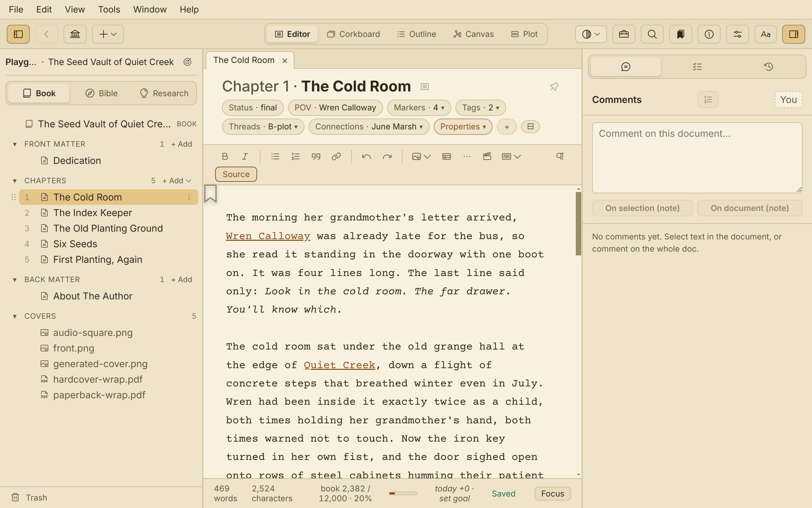Screen dimensions: 812x508
Task: Expand the Markers · 4 dropdown
Action: point(419,108)
